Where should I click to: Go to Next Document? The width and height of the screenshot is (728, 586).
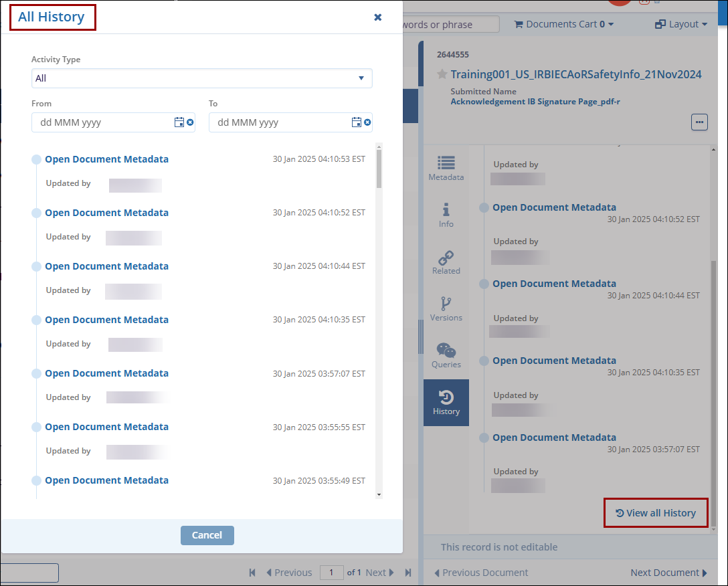pos(668,573)
